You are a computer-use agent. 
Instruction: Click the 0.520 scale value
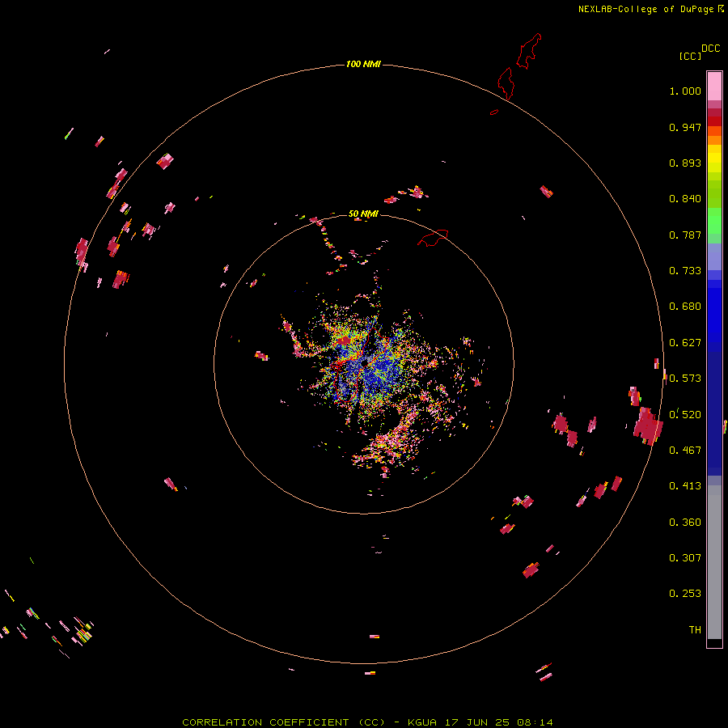[x=685, y=415]
